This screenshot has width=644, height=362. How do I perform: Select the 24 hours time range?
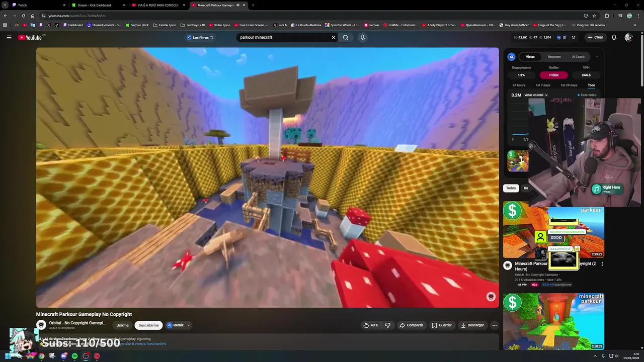[519, 85]
